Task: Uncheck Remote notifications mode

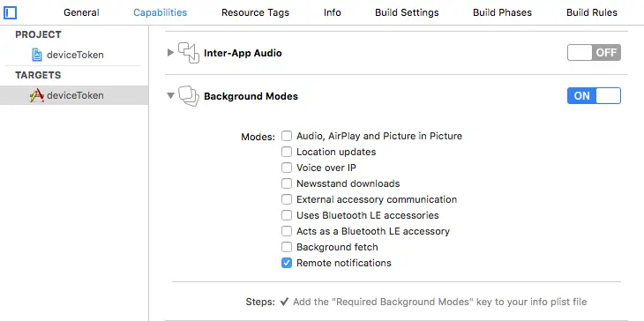Action: 287,263
